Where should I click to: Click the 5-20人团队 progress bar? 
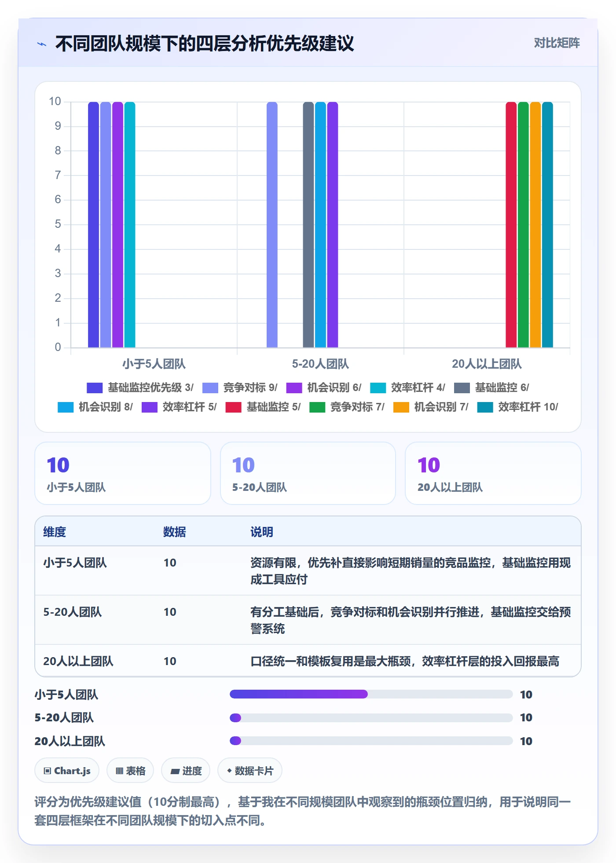point(371,718)
